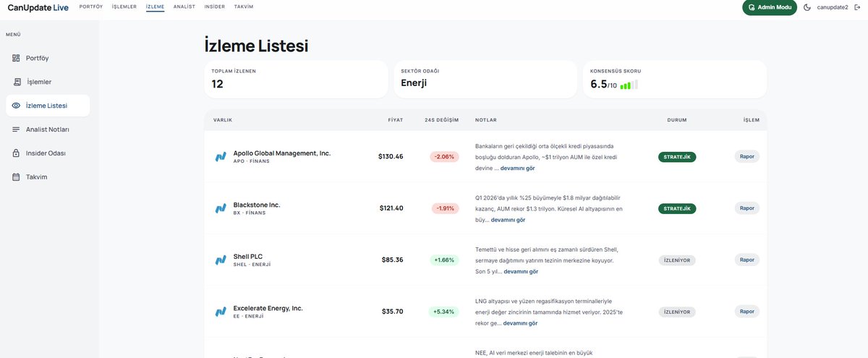Viewport: 868px width, 358px height.
Task: Click the Blackstone Inc. asset name
Action: click(257, 205)
